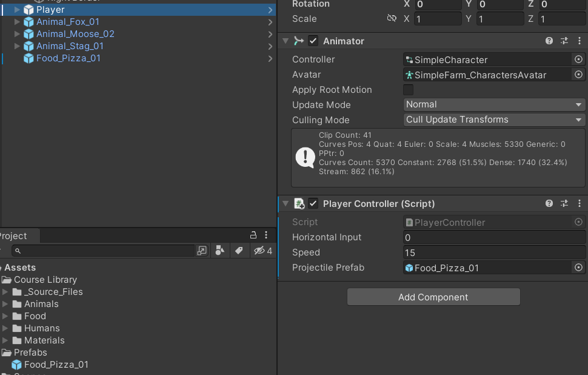Click the Speed value field
The height and width of the screenshot is (375, 588).
(x=494, y=252)
